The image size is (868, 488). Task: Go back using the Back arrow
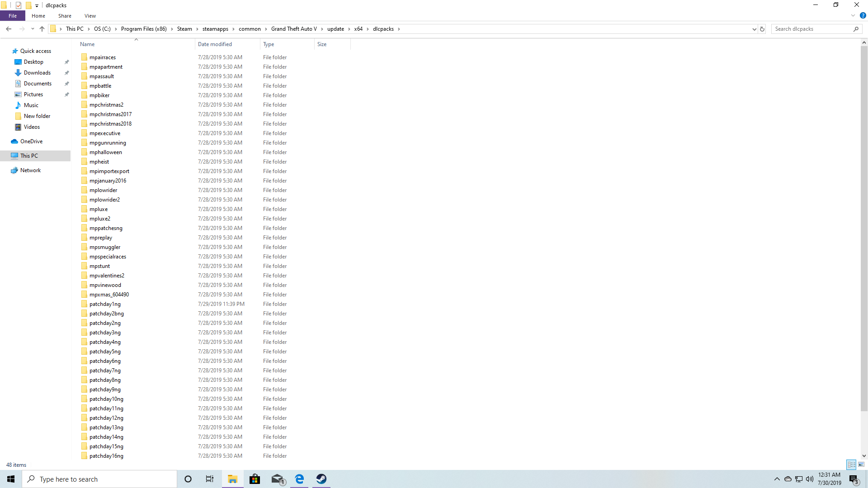pyautogui.click(x=9, y=29)
